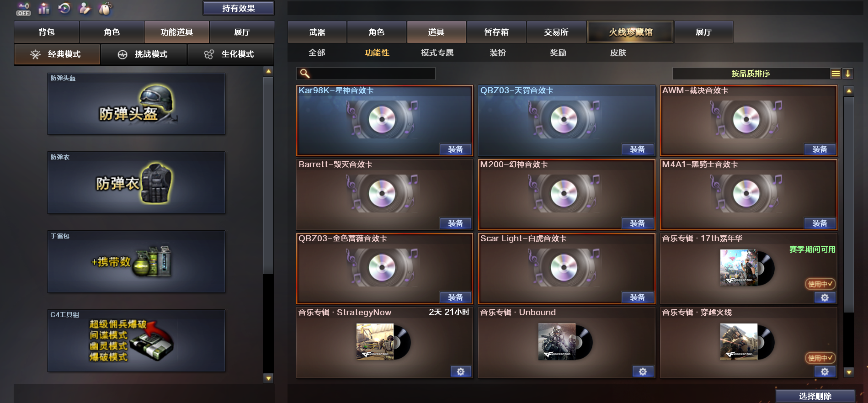The height and width of the screenshot is (403, 868).
Task: Search items via the magnifier icon
Action: click(305, 74)
